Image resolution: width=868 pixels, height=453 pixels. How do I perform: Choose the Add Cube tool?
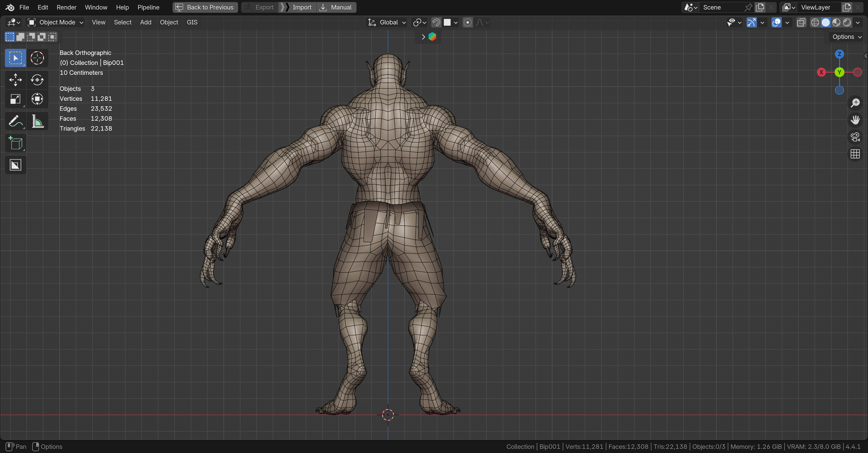point(15,143)
